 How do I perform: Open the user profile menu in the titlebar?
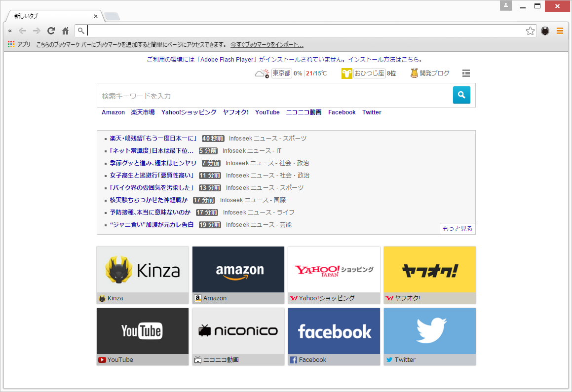(x=505, y=6)
